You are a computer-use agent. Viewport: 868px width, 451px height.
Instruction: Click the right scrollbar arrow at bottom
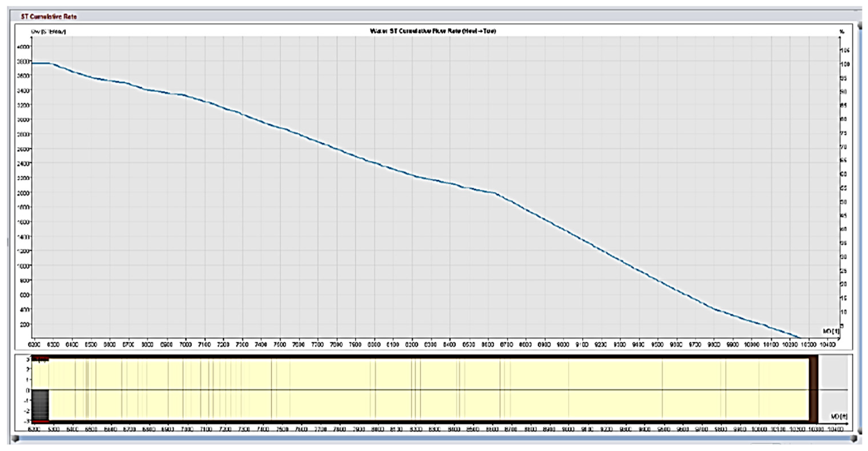pos(853,438)
